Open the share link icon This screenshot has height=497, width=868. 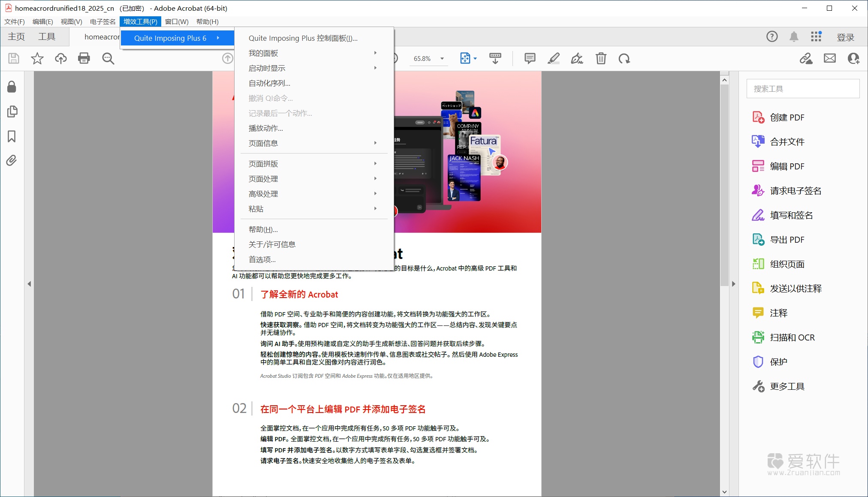coord(807,58)
